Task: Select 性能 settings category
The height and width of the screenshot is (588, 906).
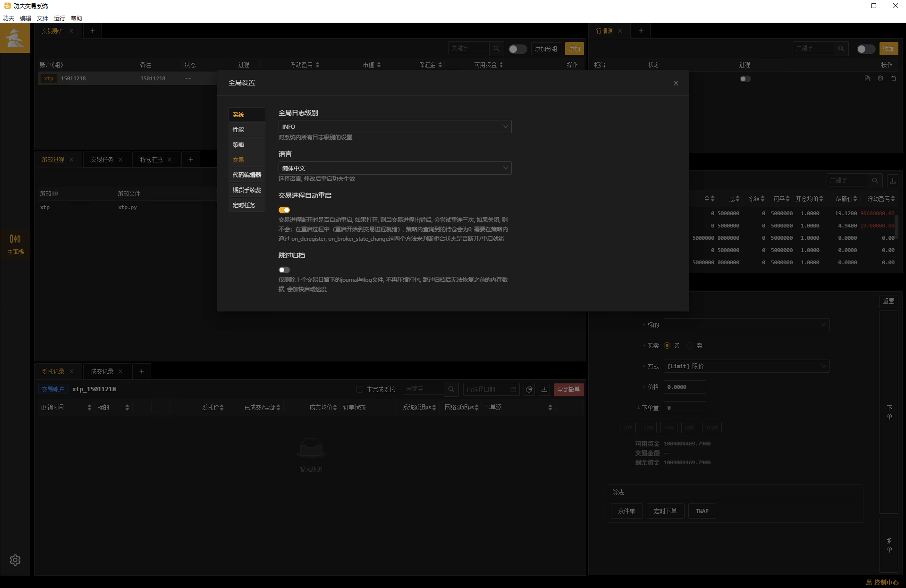Action: (247, 129)
